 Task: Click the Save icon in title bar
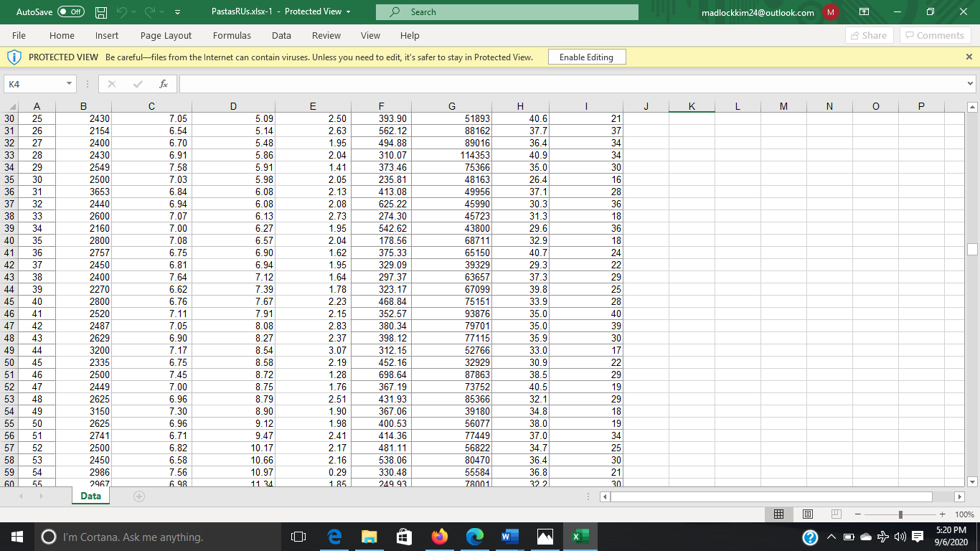(x=102, y=12)
